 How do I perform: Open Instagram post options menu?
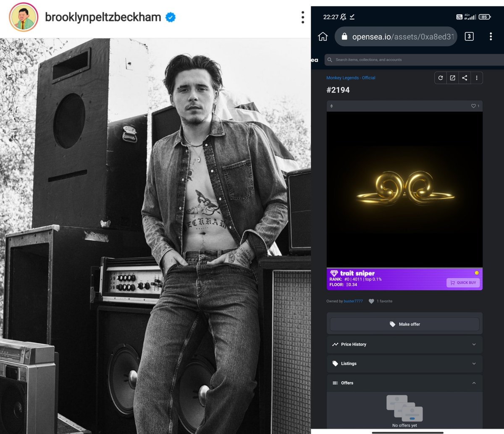pyautogui.click(x=302, y=17)
